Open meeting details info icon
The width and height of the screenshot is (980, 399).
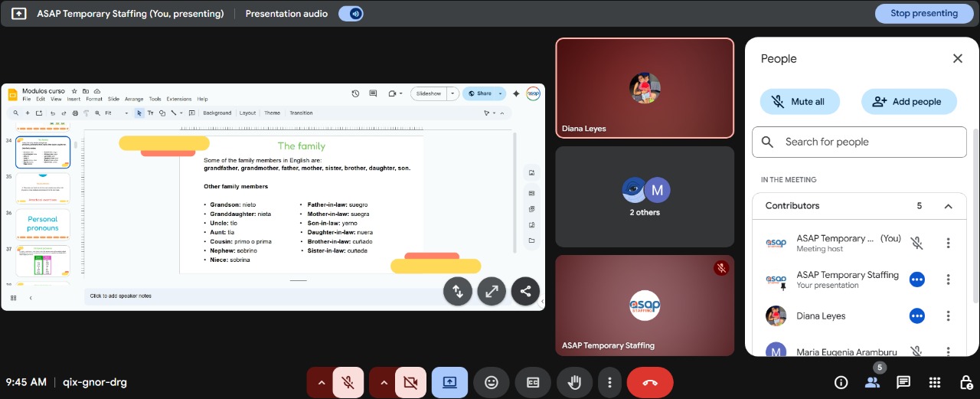click(x=841, y=382)
